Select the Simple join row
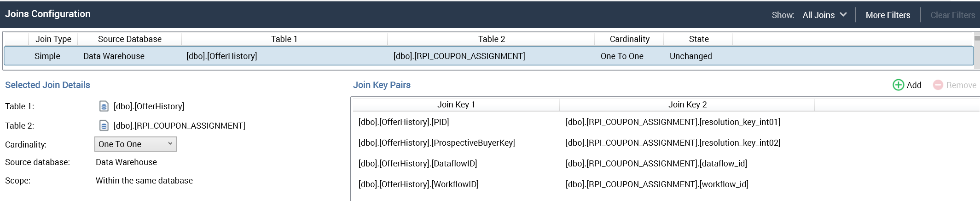This screenshot has height=201, width=980. click(47, 56)
